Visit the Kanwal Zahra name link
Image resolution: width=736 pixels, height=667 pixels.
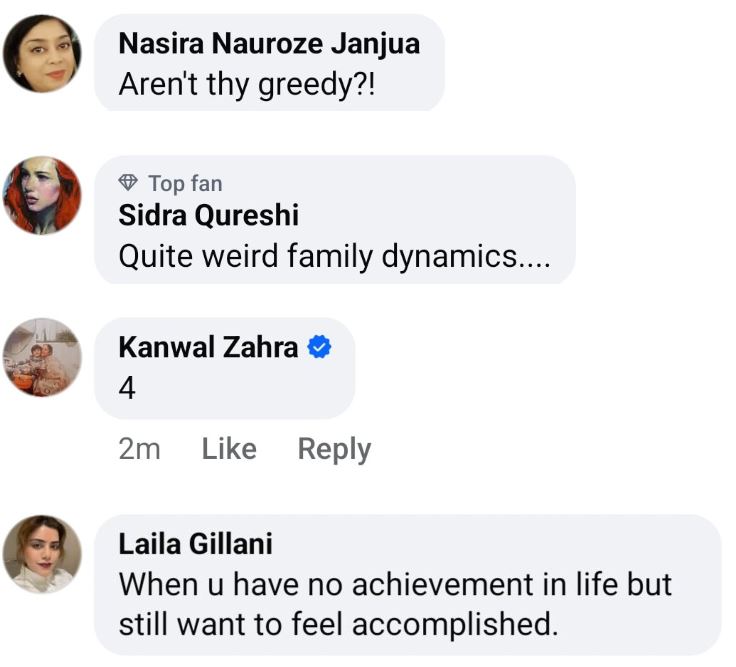[x=208, y=347]
